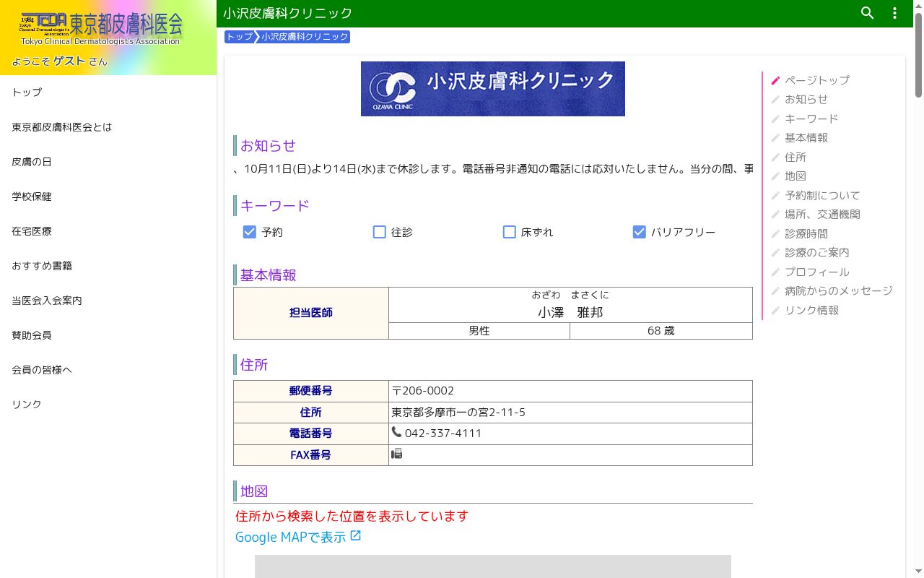Click the page's vertical scrollbar thumb
This screenshot has width=924, height=578.
(x=918, y=54)
